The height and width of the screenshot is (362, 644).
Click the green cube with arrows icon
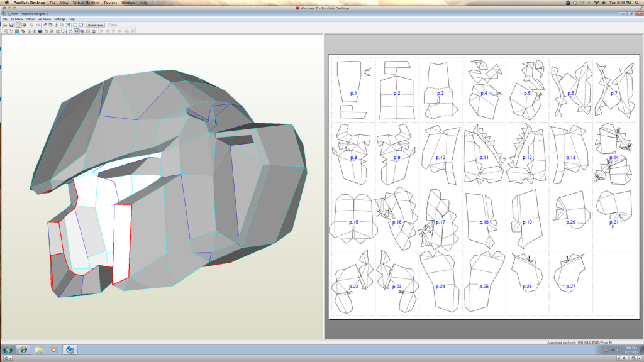68,25
